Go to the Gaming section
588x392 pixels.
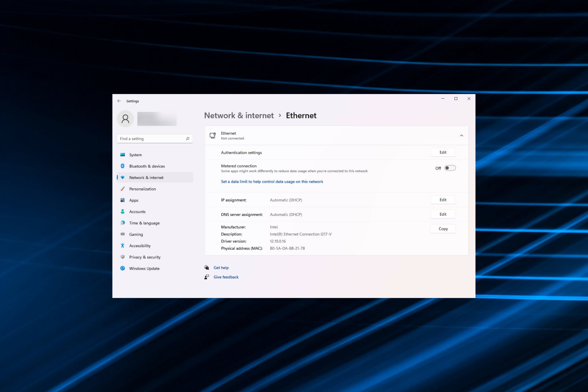coord(136,234)
